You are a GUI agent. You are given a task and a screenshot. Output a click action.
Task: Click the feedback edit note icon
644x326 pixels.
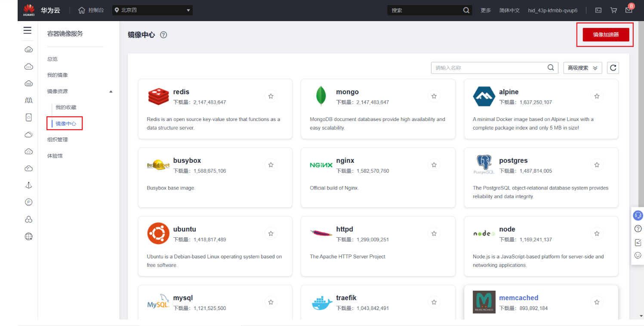click(x=638, y=242)
